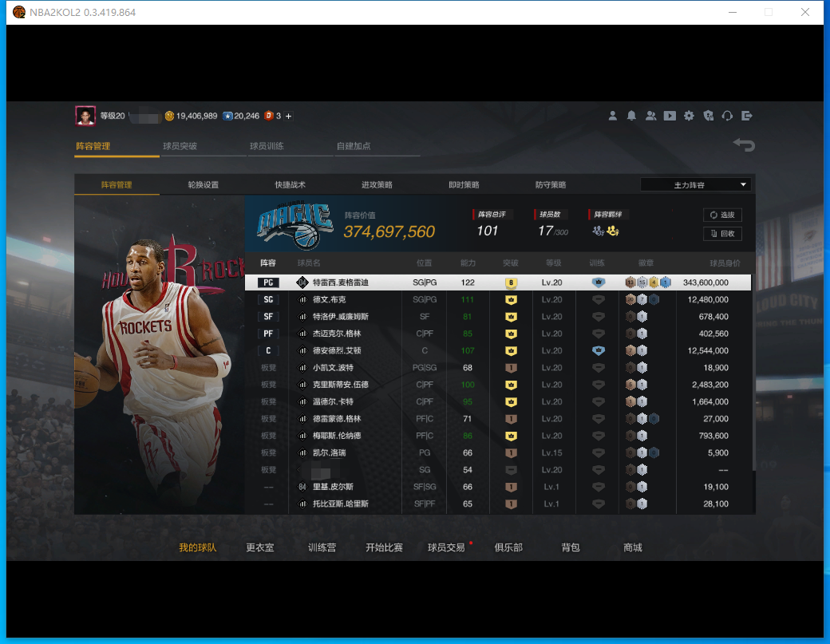Click the orange ticket icon

pos(269,116)
